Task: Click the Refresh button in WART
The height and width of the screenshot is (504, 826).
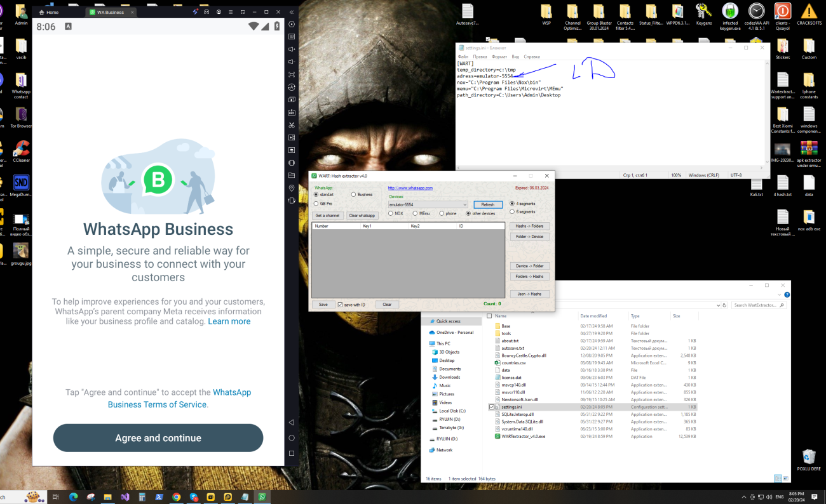Action: click(x=487, y=204)
